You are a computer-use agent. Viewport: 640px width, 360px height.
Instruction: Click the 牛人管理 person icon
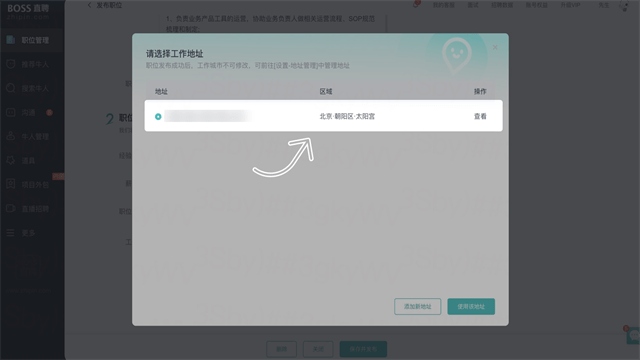[x=11, y=136]
